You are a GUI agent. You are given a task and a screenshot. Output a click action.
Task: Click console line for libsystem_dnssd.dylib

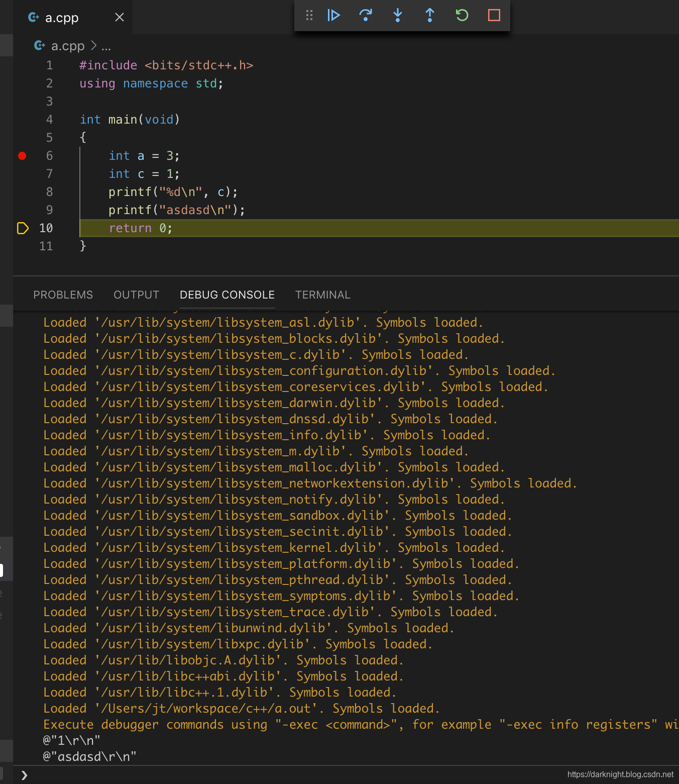271,419
